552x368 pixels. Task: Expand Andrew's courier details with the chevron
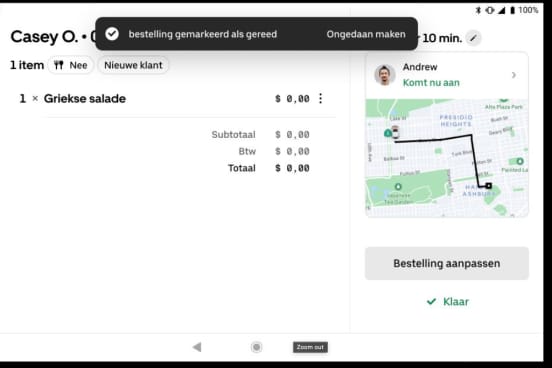click(514, 75)
